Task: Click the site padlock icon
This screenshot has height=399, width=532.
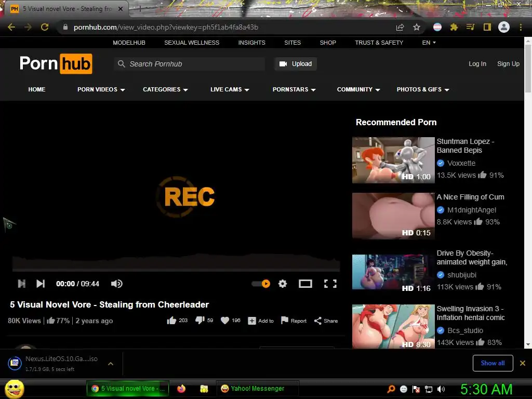Action: [x=65, y=27]
